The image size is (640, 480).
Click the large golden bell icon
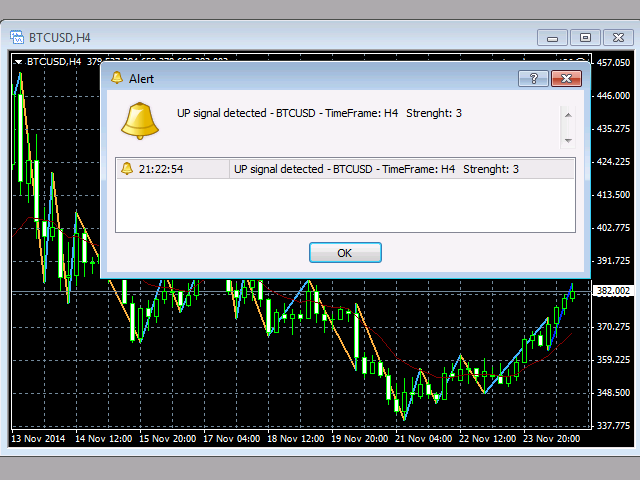coord(140,119)
